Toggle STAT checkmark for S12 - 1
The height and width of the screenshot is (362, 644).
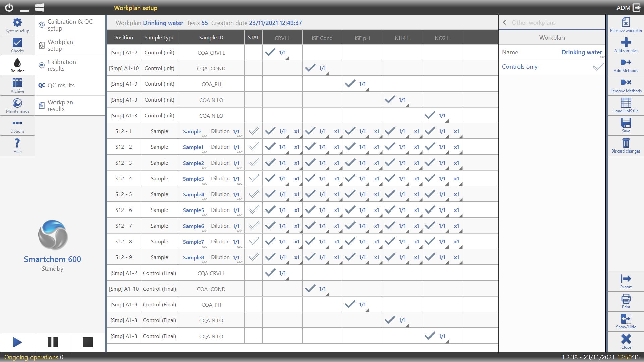tap(254, 131)
